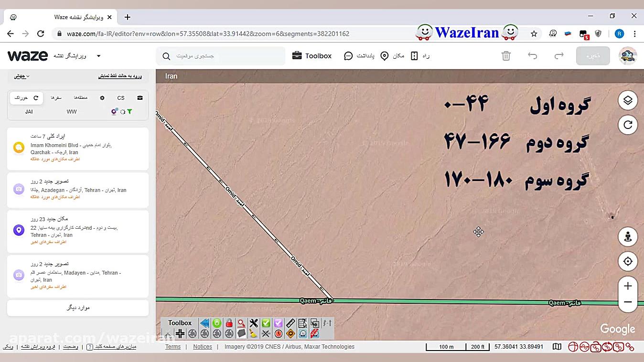Open the Madayen new image feed card
644x362 pixels.
[x=78, y=276]
